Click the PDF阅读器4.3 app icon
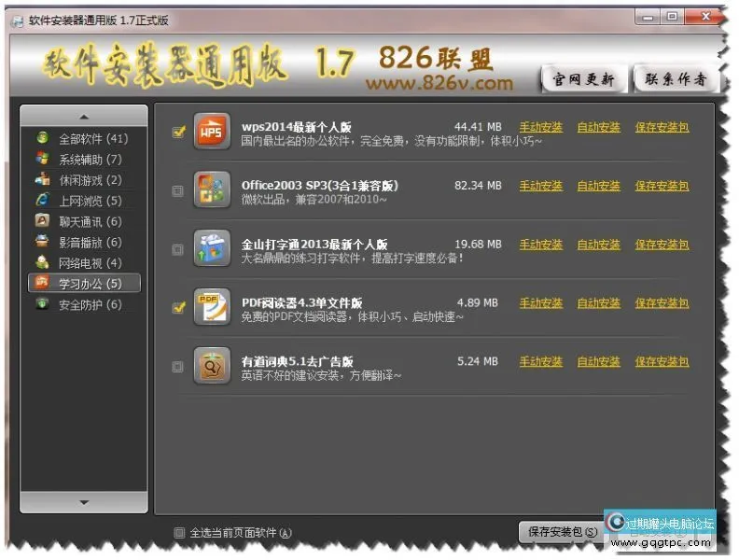The image size is (739, 560). tap(212, 307)
